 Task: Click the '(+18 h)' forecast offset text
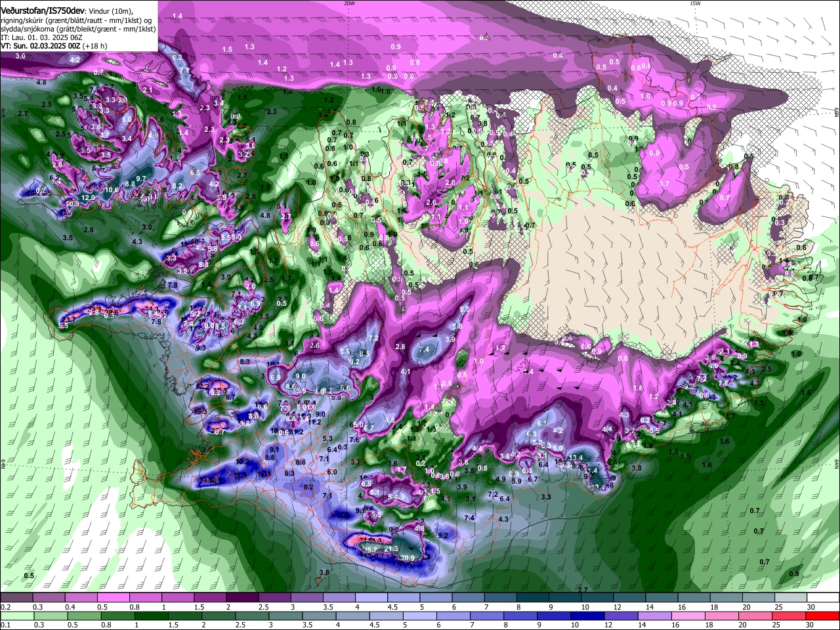[95, 46]
